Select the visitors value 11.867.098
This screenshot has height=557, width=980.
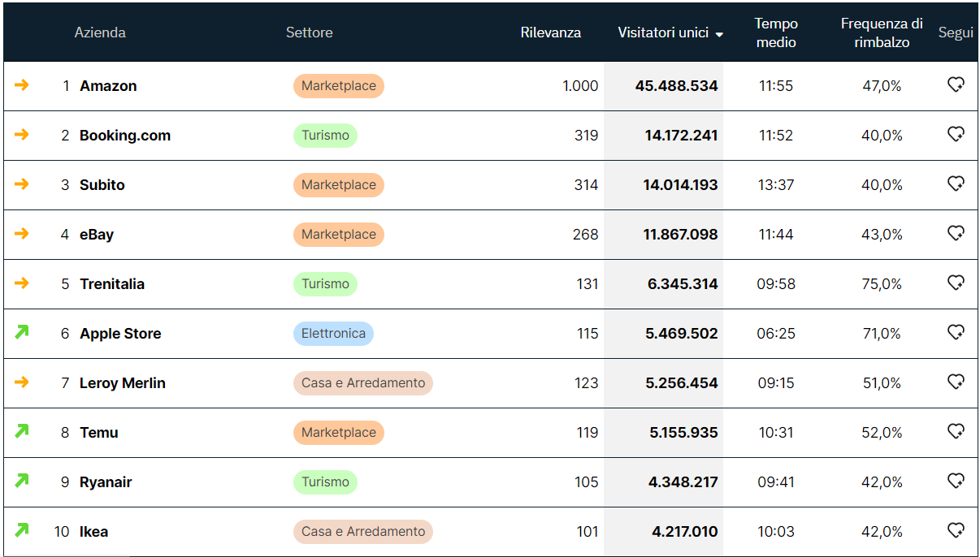tap(680, 235)
